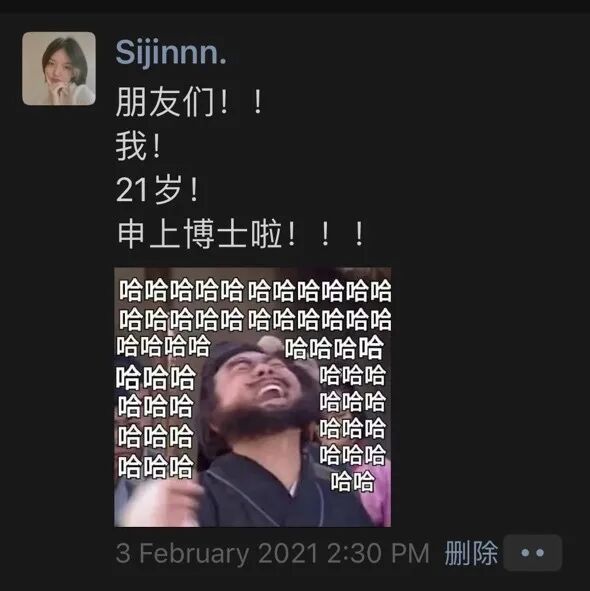
Task: Open the laughing man meme image
Action: pyautogui.click(x=253, y=397)
